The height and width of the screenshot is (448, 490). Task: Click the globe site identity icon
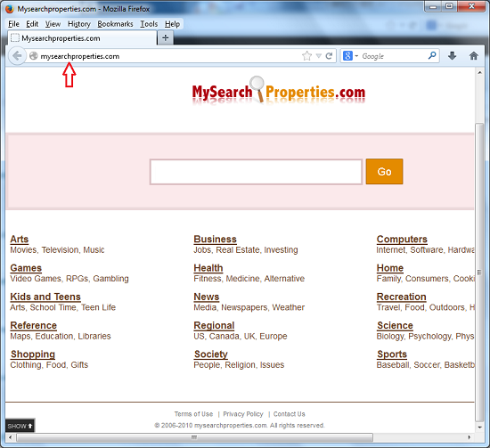34,56
